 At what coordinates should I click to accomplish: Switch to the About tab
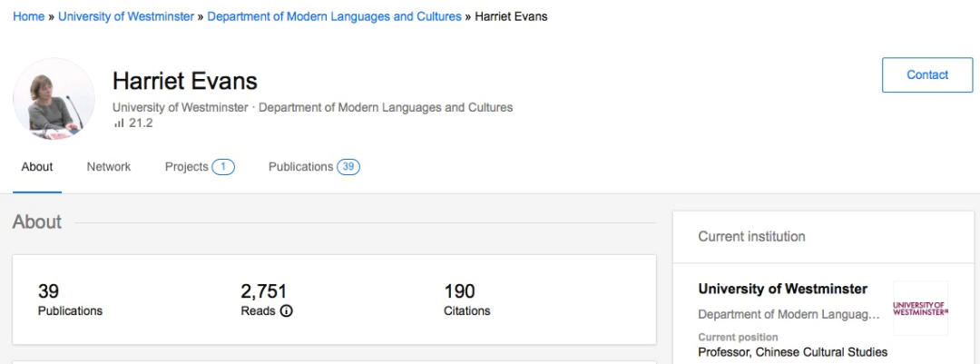37,167
